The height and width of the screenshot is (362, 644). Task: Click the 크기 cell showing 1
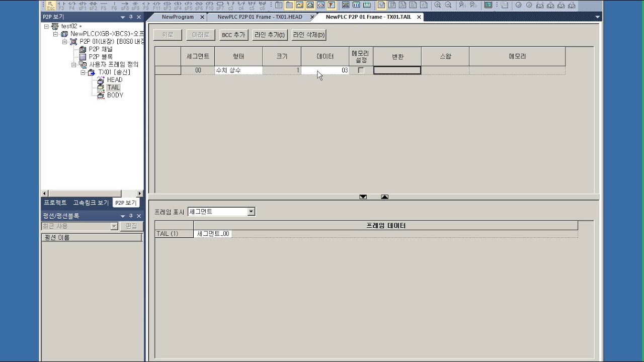[282, 70]
